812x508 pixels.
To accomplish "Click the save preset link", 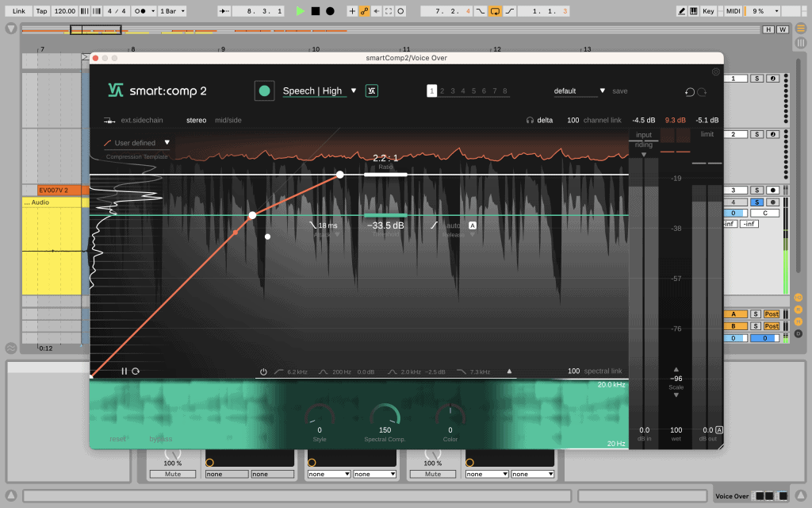I will [620, 90].
